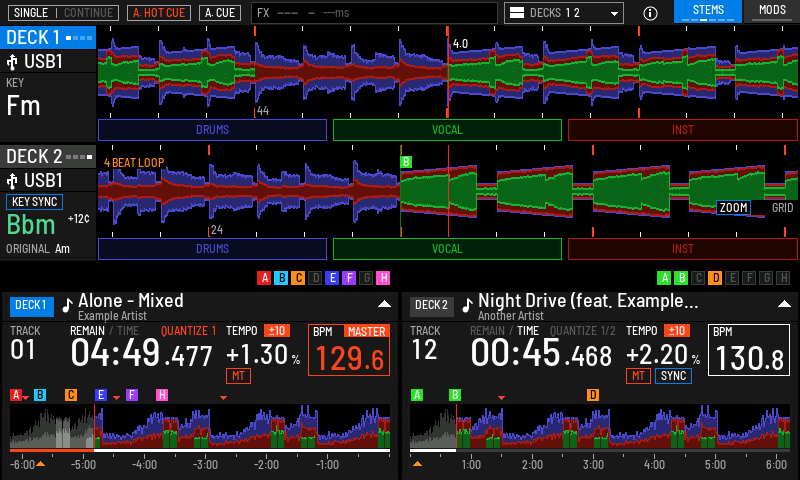Click CONTINUE play mode
800x480 pixels.
[88, 13]
